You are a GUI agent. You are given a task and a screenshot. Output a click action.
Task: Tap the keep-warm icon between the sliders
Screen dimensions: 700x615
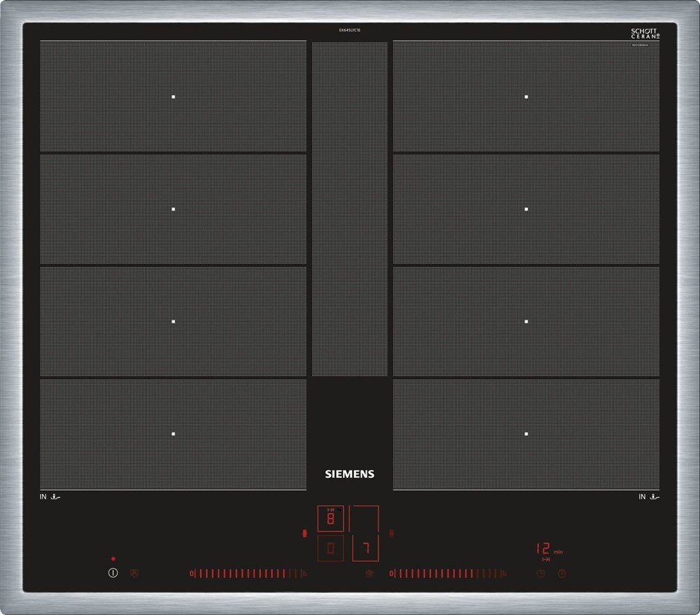click(x=369, y=574)
